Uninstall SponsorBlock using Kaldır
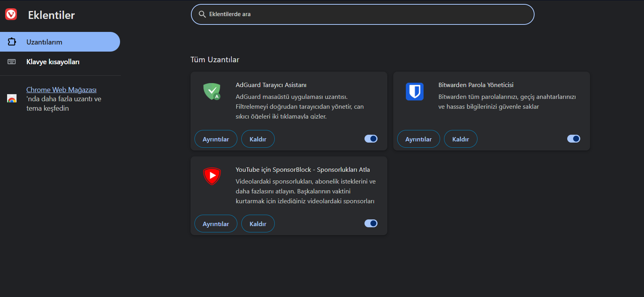The width and height of the screenshot is (644, 297). 258,224
